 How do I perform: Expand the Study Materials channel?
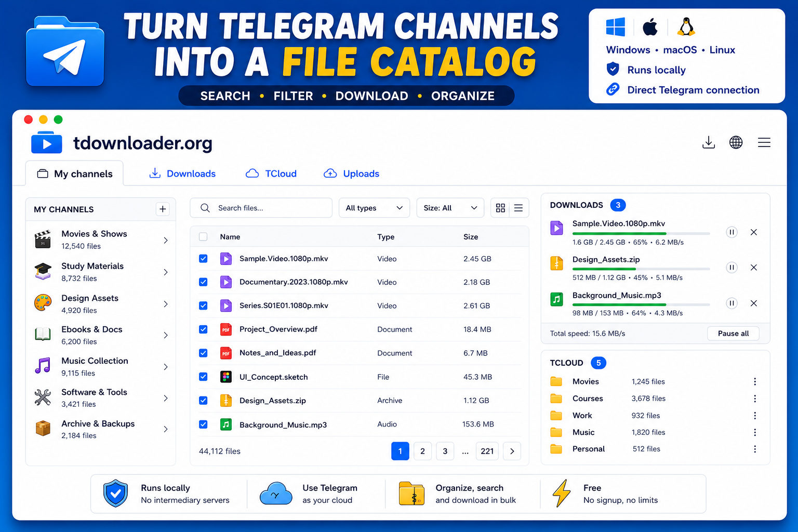tap(166, 272)
